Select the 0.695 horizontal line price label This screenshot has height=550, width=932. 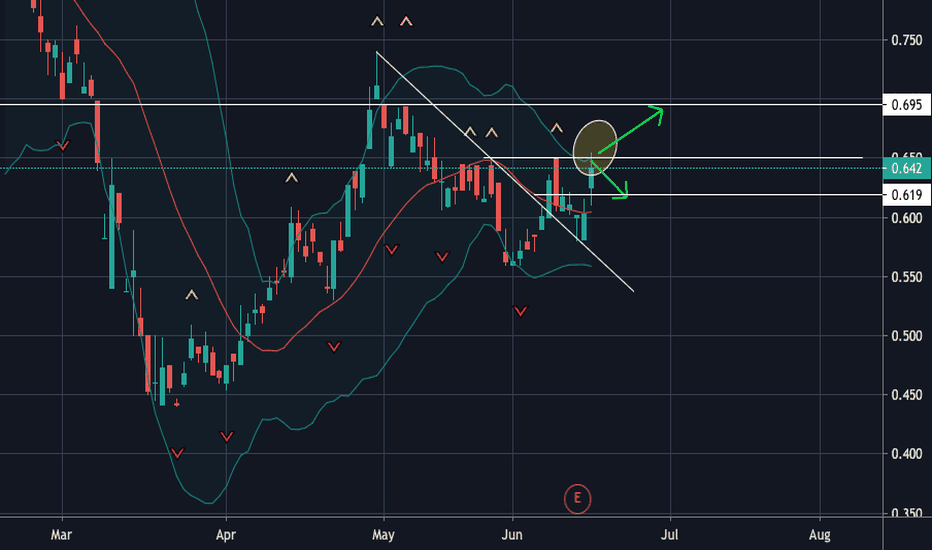pyautogui.click(x=907, y=105)
